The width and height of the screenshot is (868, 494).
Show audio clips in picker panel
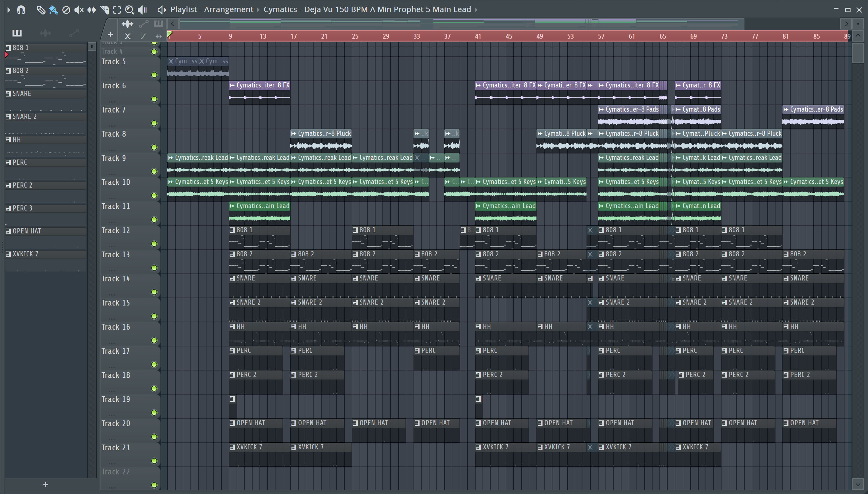tap(46, 33)
